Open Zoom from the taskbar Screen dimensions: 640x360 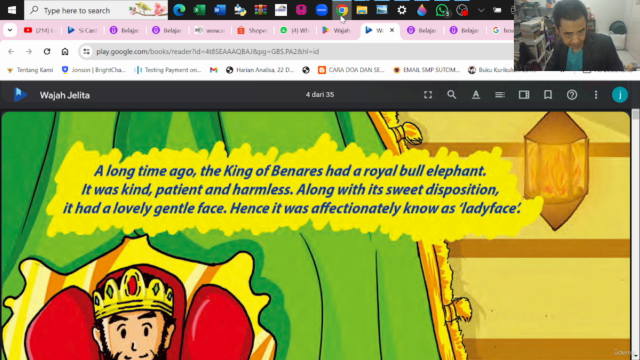322,10
